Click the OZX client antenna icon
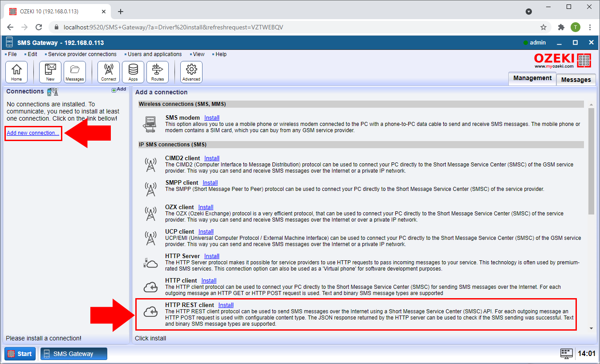The height and width of the screenshot is (364, 600). tap(151, 214)
